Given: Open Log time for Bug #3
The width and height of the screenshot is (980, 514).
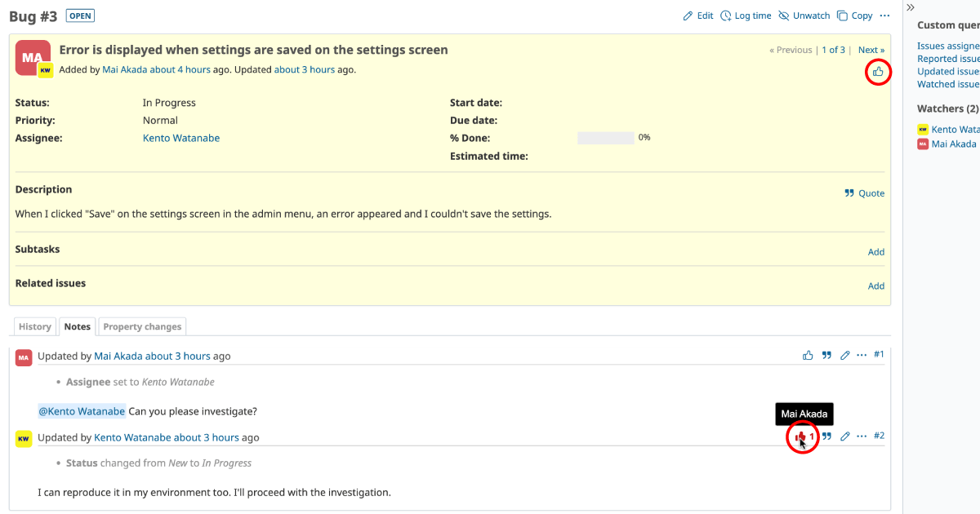Looking at the screenshot, I should [725, 16].
